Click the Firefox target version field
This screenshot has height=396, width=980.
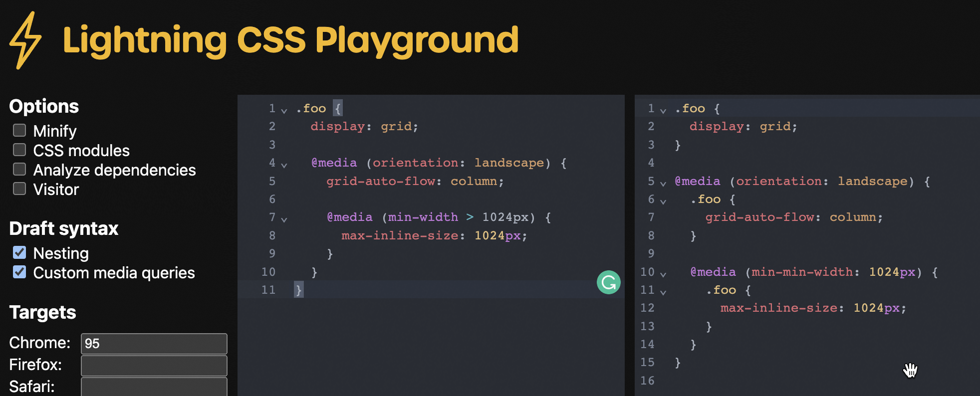point(154,366)
